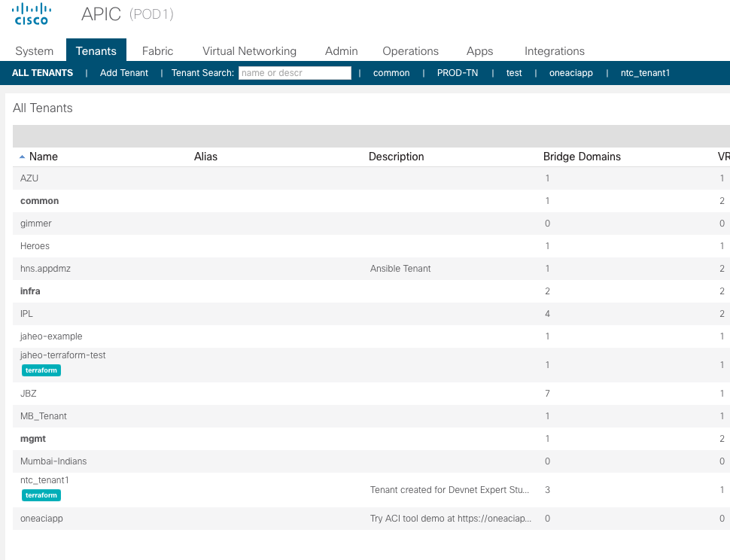This screenshot has width=730, height=560.
Task: Click ALL TENANTS in the submenu bar
Action: [42, 72]
